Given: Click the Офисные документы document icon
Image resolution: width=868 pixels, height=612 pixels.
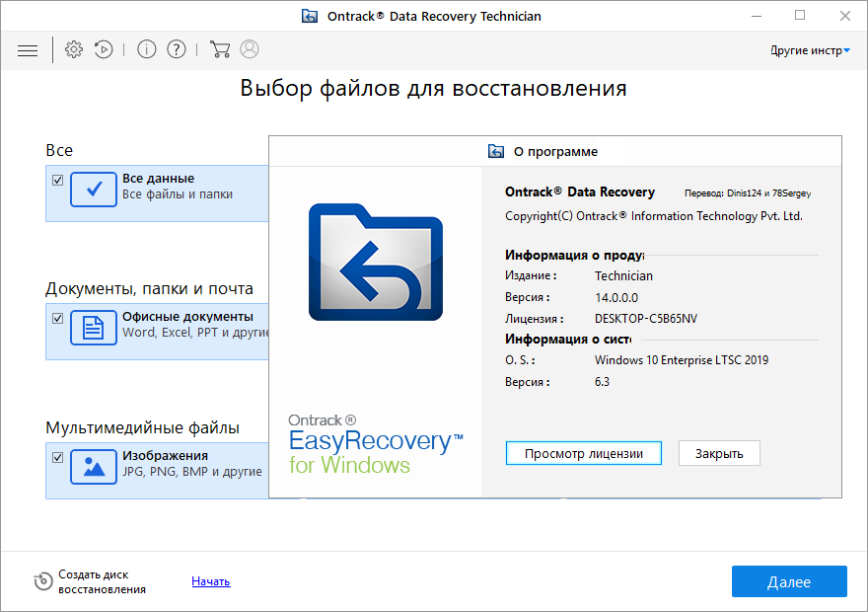Looking at the screenshot, I should coord(94,328).
